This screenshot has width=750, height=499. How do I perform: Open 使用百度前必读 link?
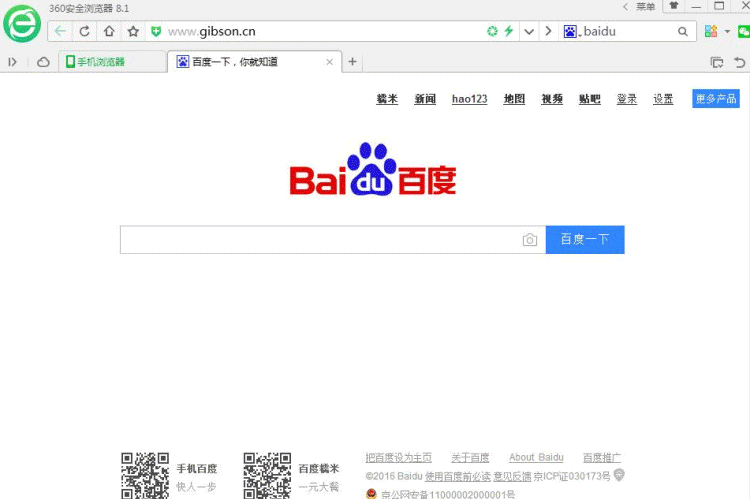[x=458, y=477]
